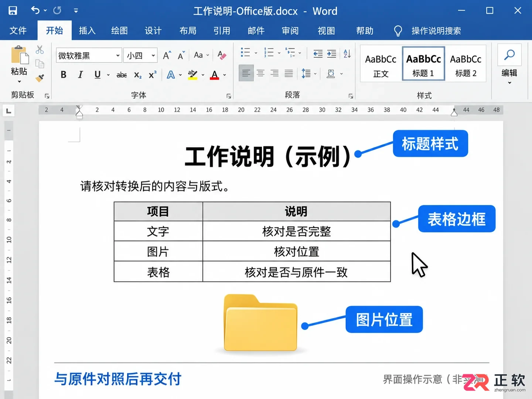Copy selection with the copy icon

[x=40, y=64]
